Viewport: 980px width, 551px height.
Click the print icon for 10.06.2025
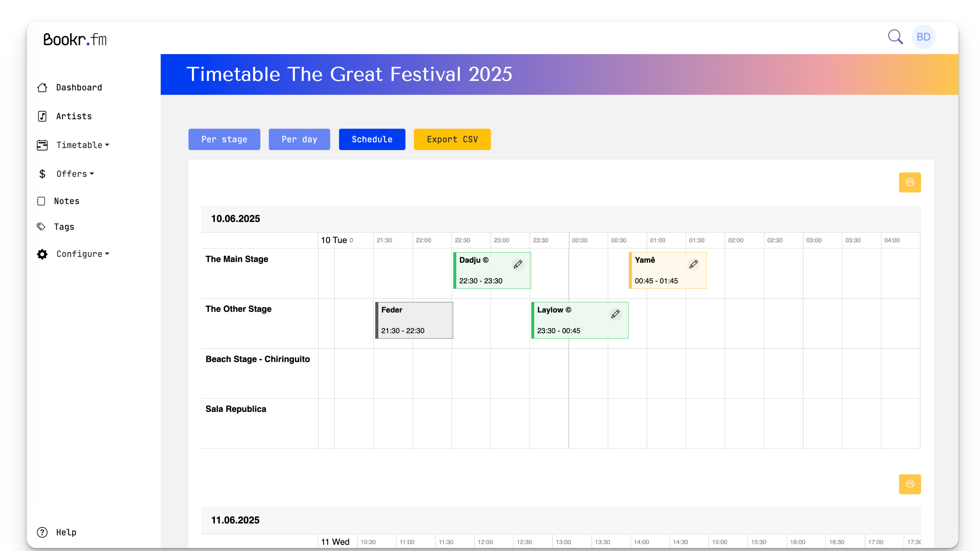910,182
